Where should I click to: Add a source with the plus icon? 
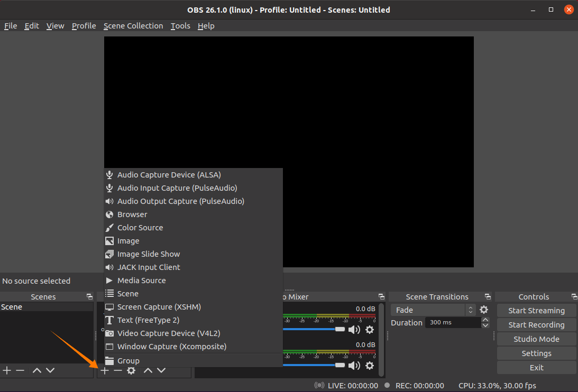pyautogui.click(x=105, y=371)
